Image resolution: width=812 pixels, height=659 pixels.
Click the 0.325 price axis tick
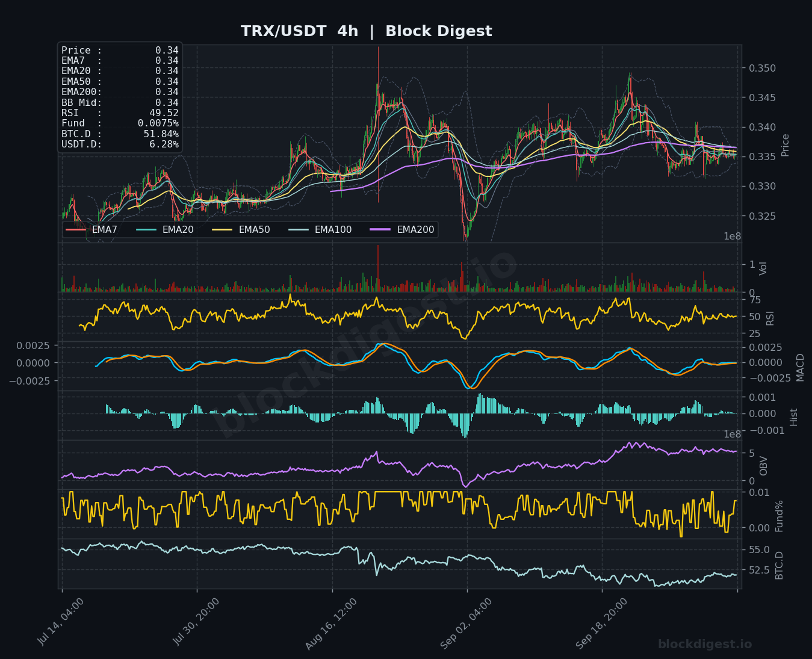click(763, 216)
